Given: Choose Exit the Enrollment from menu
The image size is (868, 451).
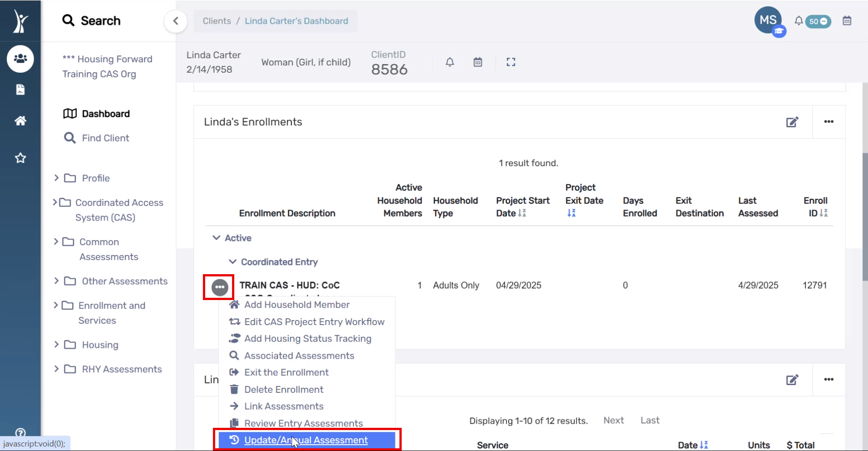Looking at the screenshot, I should click(286, 372).
